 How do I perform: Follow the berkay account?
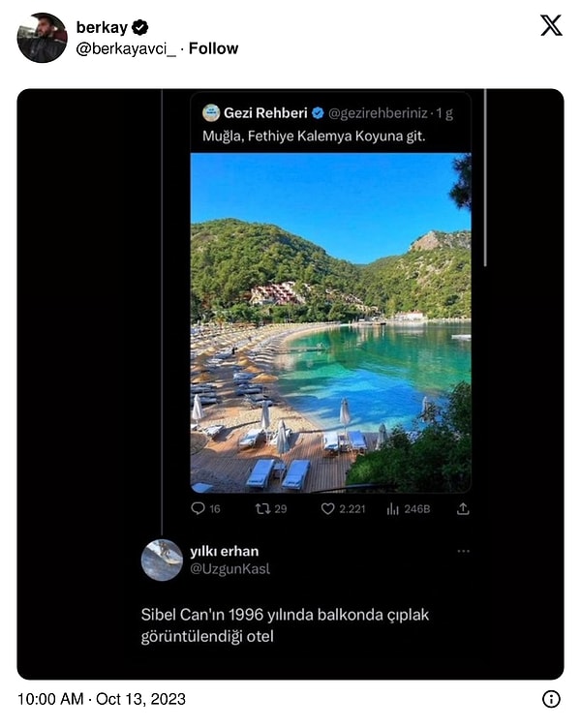click(x=213, y=48)
